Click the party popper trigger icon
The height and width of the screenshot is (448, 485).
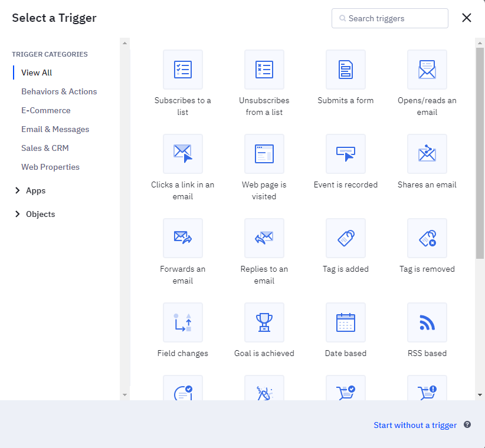click(x=264, y=388)
